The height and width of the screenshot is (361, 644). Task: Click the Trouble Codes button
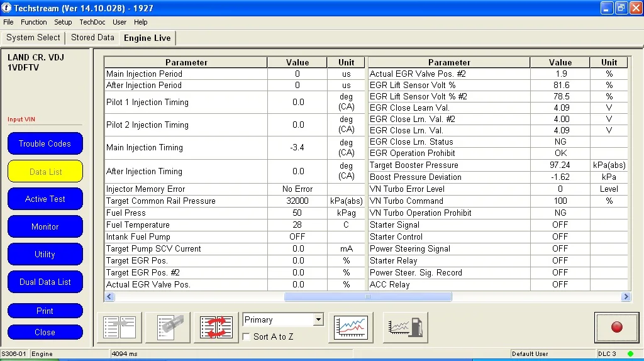point(45,144)
